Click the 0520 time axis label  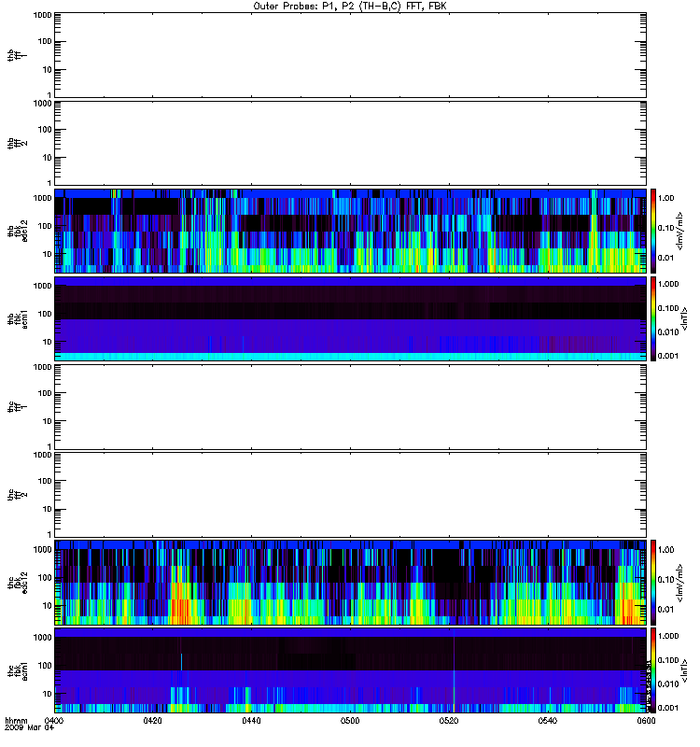point(449,721)
